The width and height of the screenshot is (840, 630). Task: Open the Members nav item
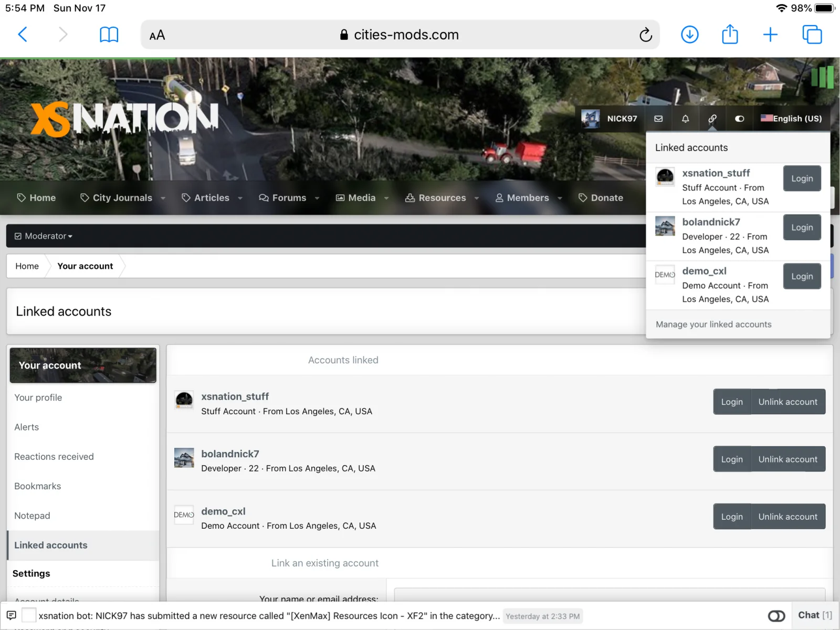[522, 198]
